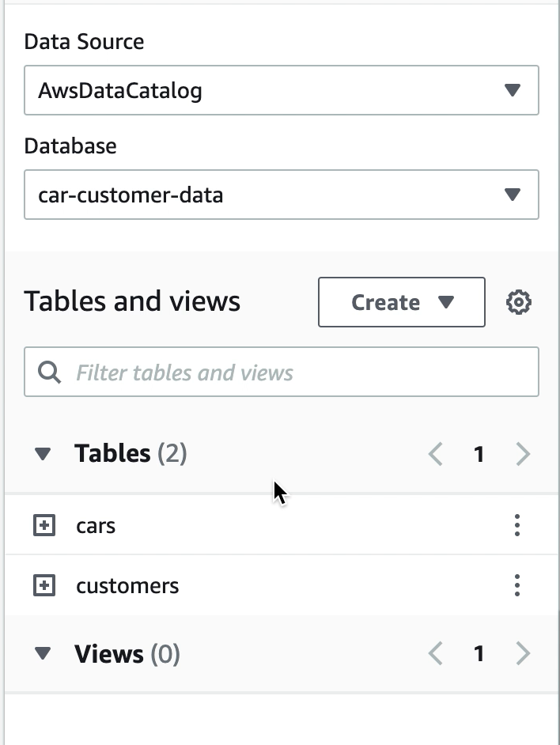Click the search magnifier icon
Screen dimensions: 560x745
click(x=50, y=372)
